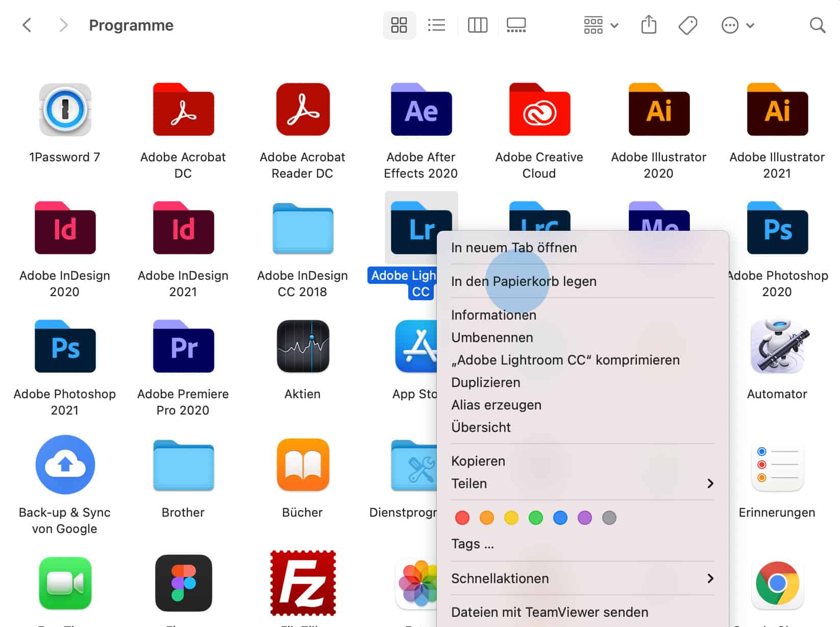
Task: Choose „Adobe Lightroom CC" komprimieren
Action: click(x=583, y=360)
